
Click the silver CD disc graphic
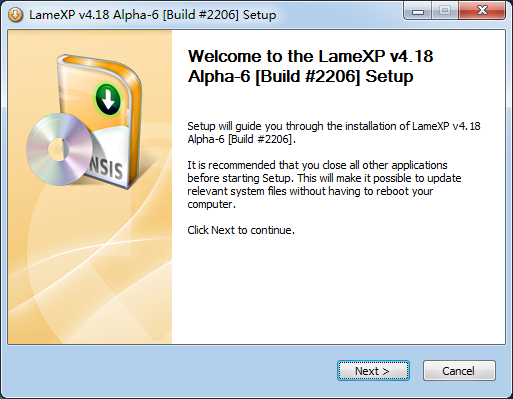59,149
